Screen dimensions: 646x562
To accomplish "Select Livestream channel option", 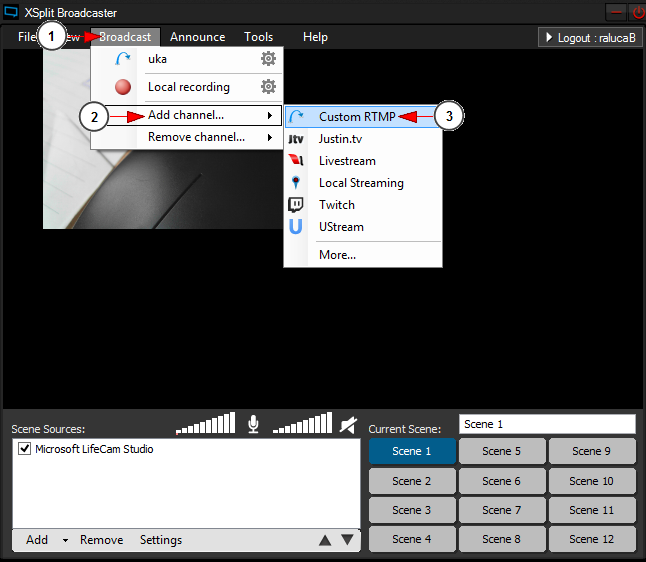I will 363,161.
